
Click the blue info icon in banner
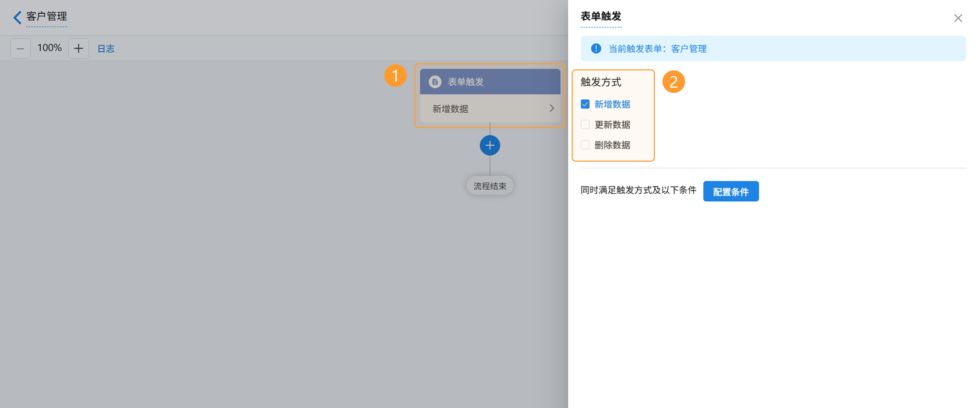596,49
